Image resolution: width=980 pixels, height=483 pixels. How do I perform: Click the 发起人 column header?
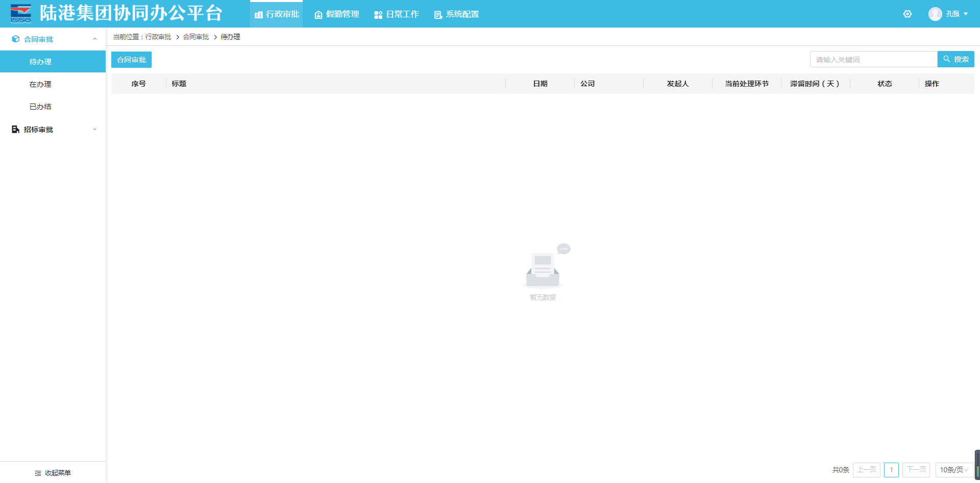tap(678, 84)
